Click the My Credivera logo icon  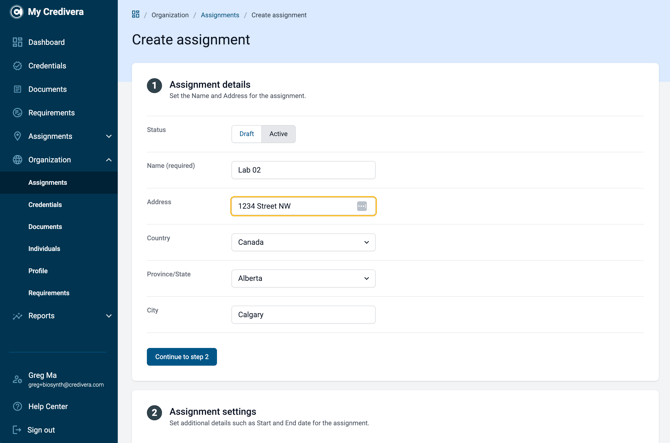tap(16, 12)
